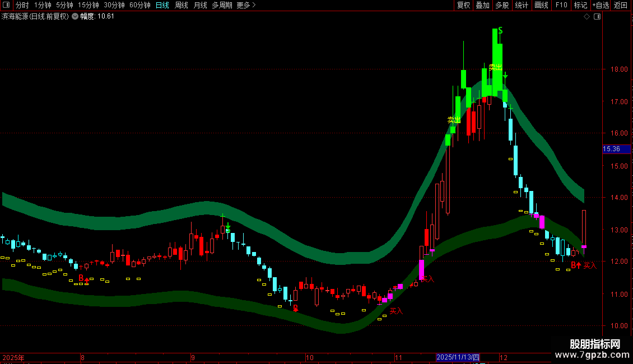Click the 统计 statistics button

tap(521, 5)
